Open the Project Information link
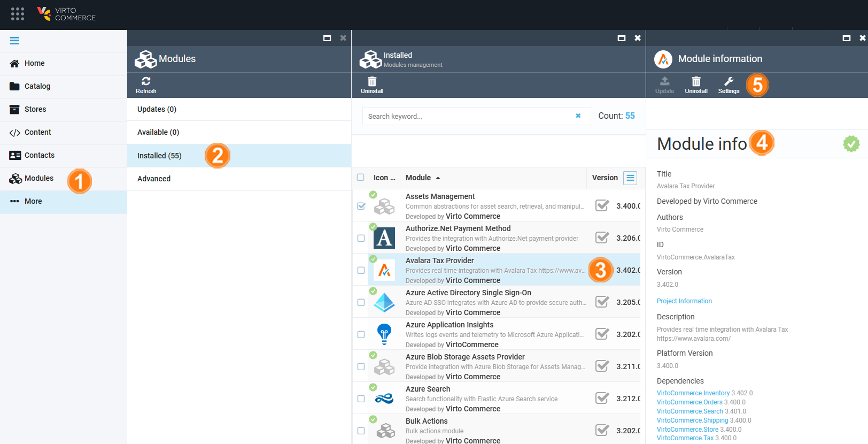The image size is (868, 444). click(x=684, y=301)
